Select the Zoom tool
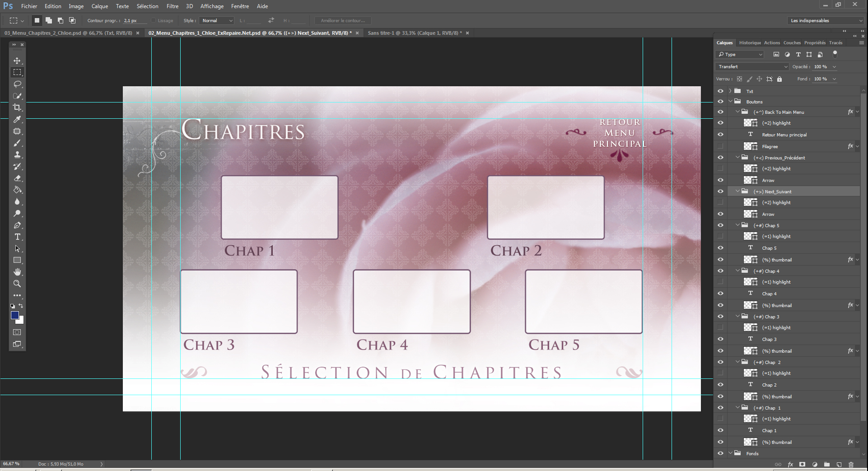This screenshot has width=868, height=471. click(17, 284)
